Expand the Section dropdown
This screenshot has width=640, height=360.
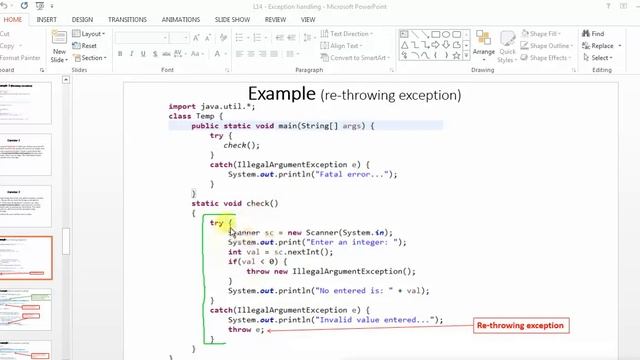tap(89, 58)
